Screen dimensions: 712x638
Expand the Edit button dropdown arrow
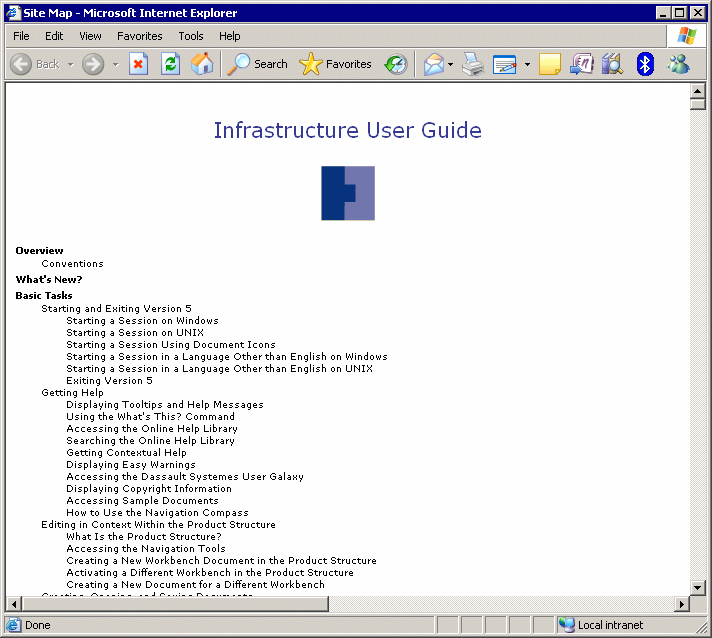(527, 64)
